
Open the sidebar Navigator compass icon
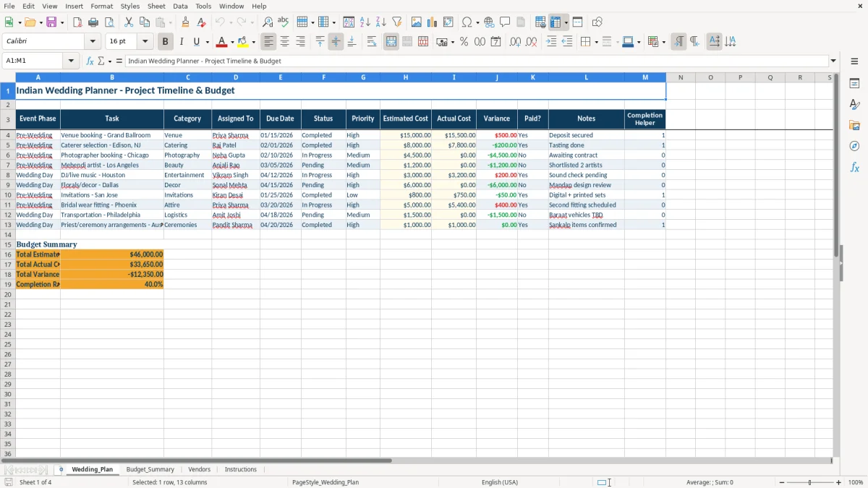pyautogui.click(x=854, y=146)
